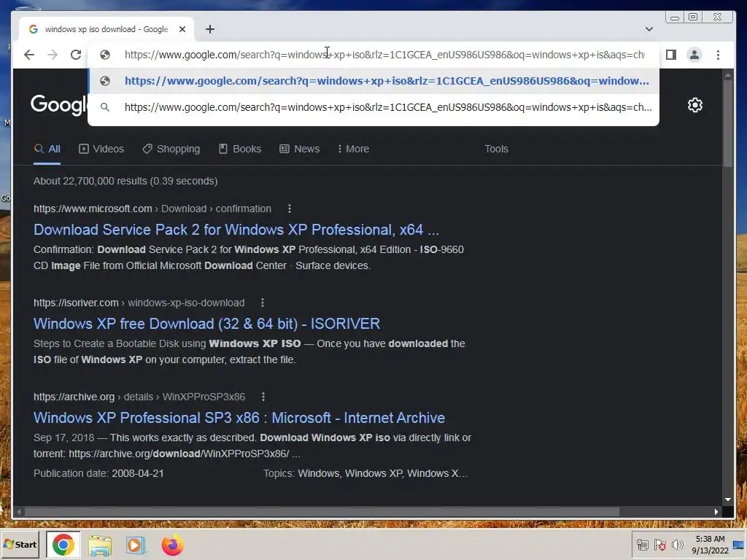This screenshot has width=747, height=560.
Task: Switch to the Shopping results tab
Action: tap(171, 149)
